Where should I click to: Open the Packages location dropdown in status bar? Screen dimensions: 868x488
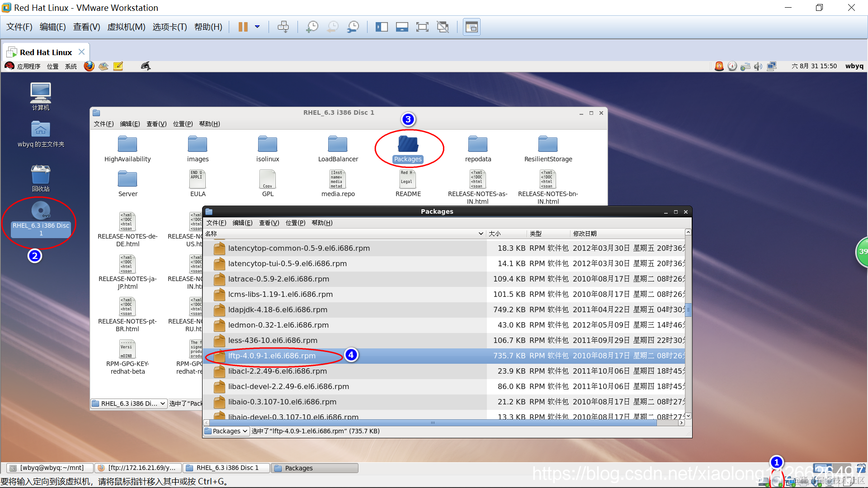click(x=226, y=431)
